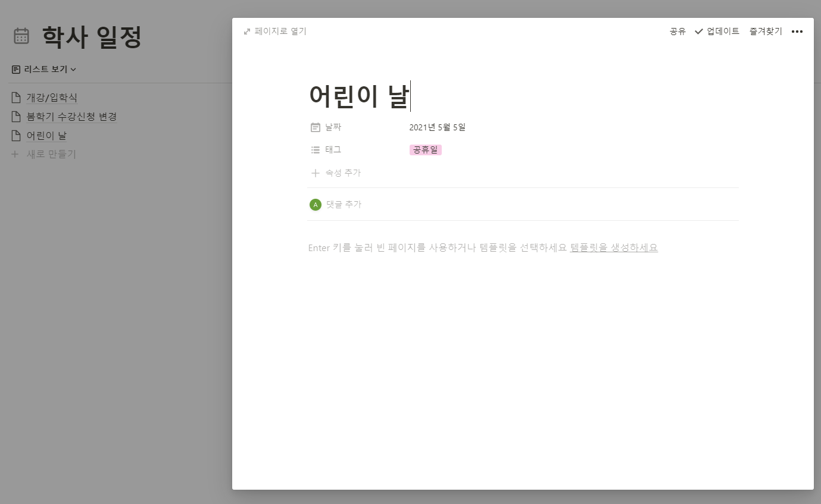This screenshot has height=504, width=821.
Task: Click the list icon next to 태그 property
Action: pos(315,149)
